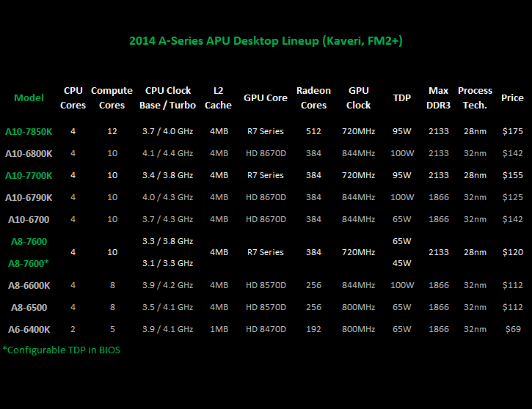532x409 pixels.
Task: Click the 'Configurable TDP in BIOS' footnote
Action: pyautogui.click(x=62, y=350)
